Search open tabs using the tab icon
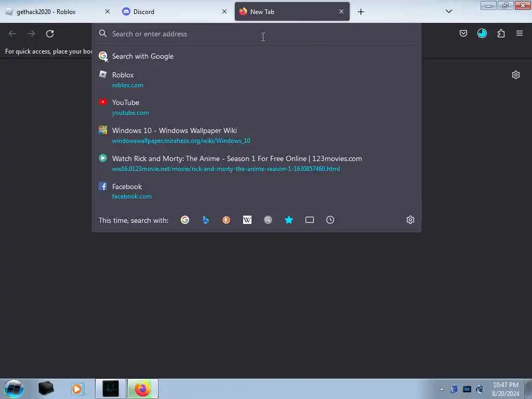The image size is (532, 399). coord(310,220)
